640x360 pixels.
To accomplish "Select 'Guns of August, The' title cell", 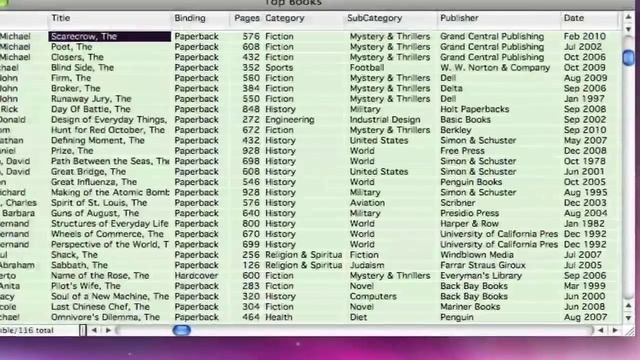I will pyautogui.click(x=109, y=213).
